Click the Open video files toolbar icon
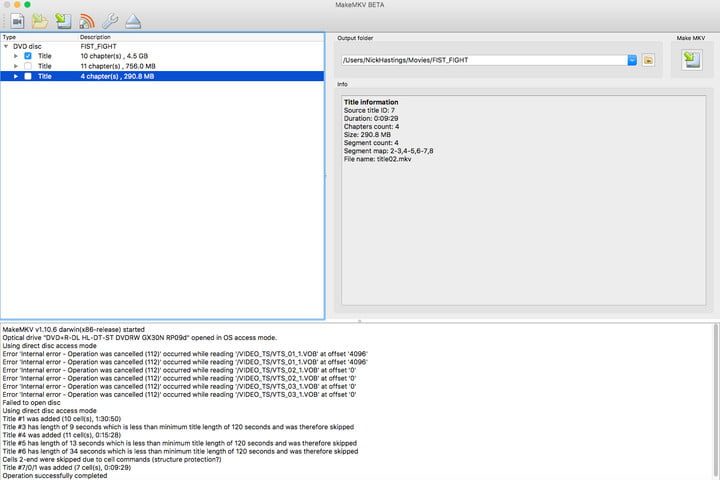The width and height of the screenshot is (720, 480). pos(15,20)
